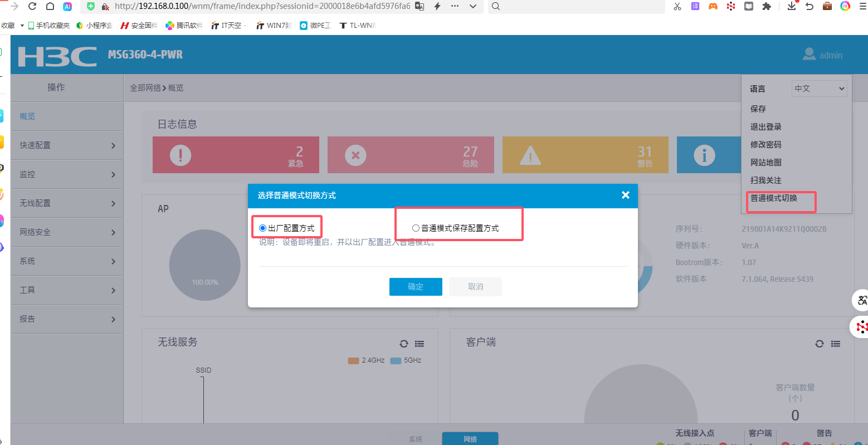Close the 选择普通模式切换方式 dialog

(x=626, y=195)
